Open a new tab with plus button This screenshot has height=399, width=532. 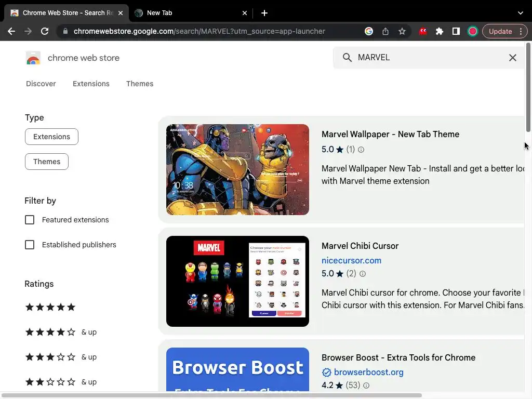tap(264, 13)
